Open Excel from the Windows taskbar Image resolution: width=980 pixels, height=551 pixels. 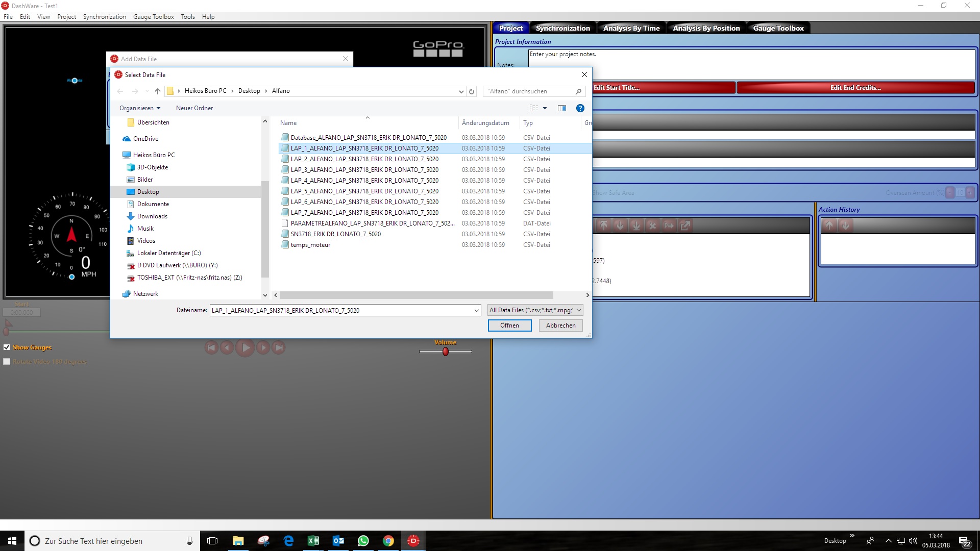click(x=313, y=541)
